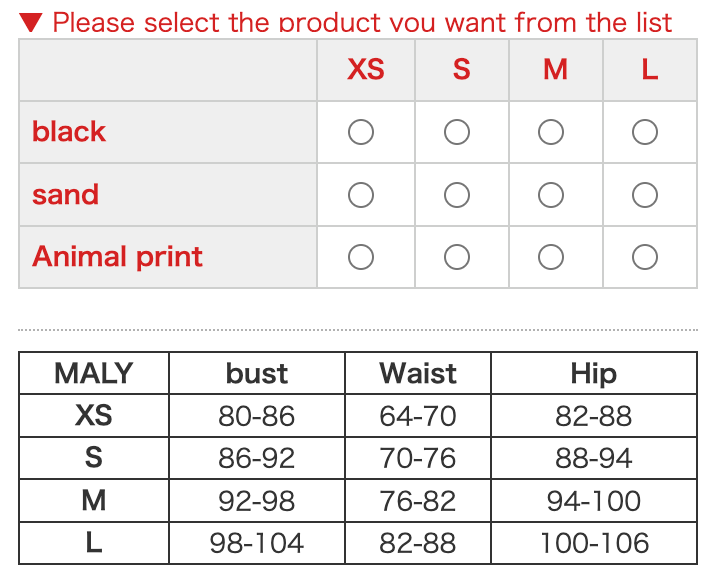Screen dimensions: 708x576
Task: Select sand in size M
Action: tap(551, 195)
